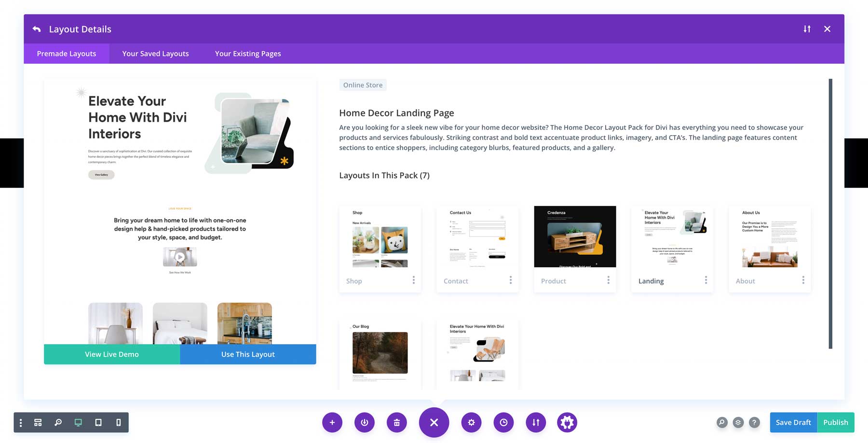
Task: Clear the layout using the trash icon
Action: pos(397,422)
